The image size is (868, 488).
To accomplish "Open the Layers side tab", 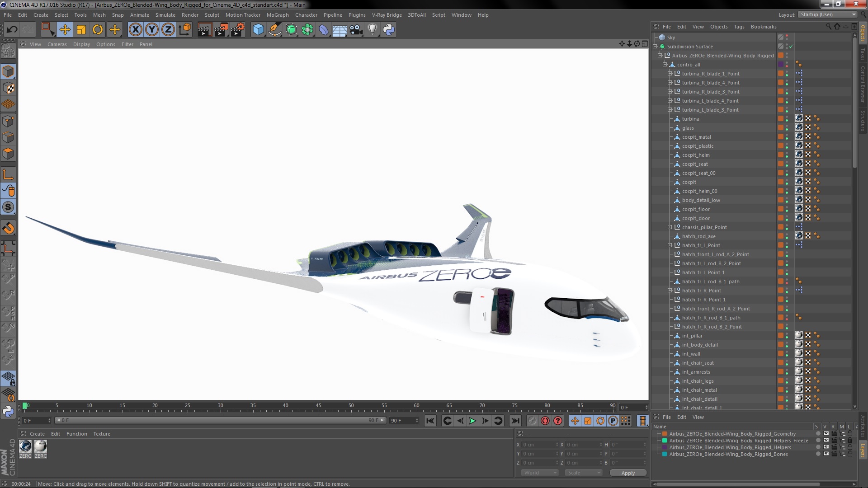I will click(x=863, y=450).
